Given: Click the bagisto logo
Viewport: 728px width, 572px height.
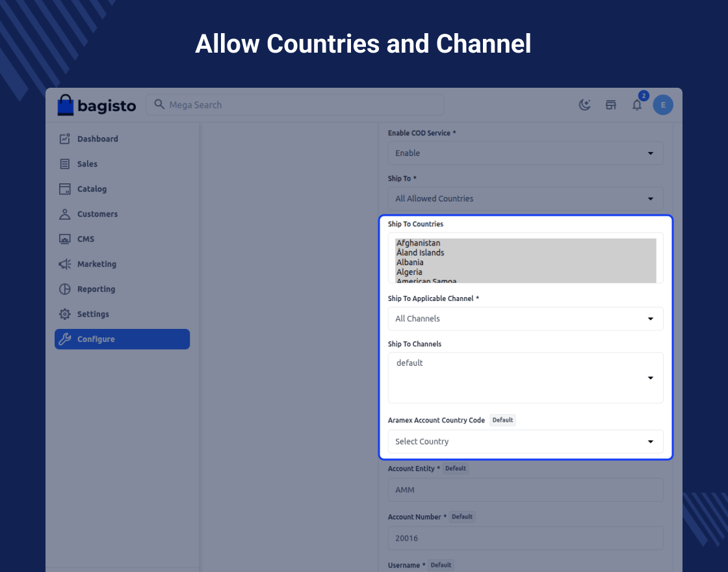Looking at the screenshot, I should tap(97, 105).
